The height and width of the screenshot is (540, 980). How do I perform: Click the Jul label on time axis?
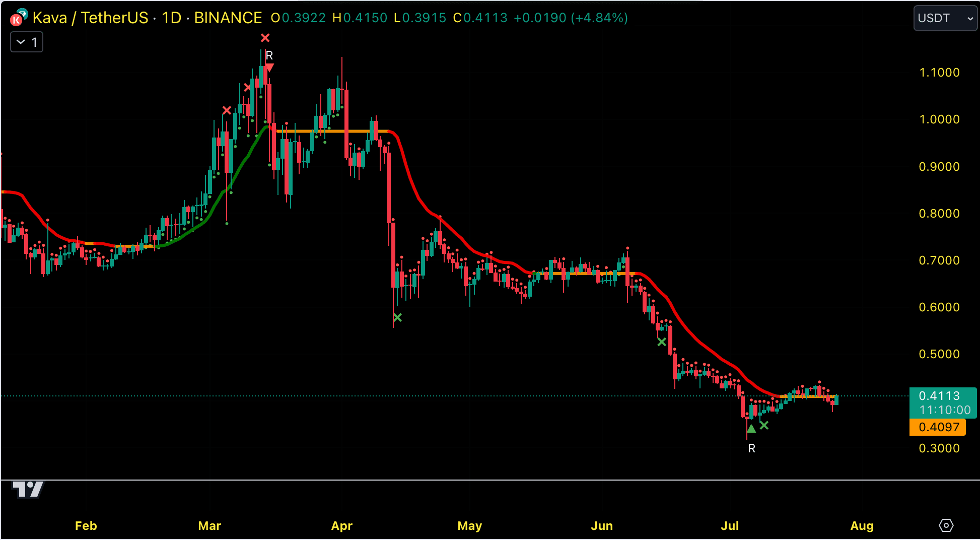pyautogui.click(x=730, y=526)
